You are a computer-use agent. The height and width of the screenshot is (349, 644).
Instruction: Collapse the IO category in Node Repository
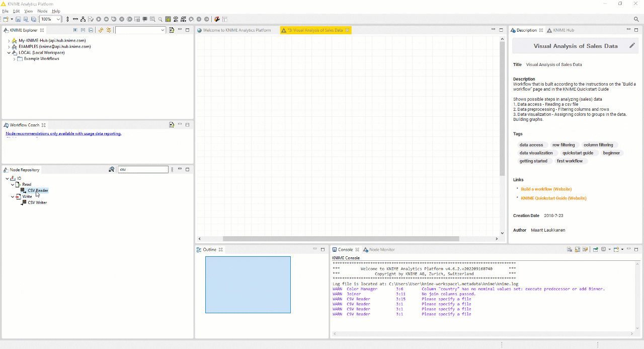pyautogui.click(x=7, y=178)
